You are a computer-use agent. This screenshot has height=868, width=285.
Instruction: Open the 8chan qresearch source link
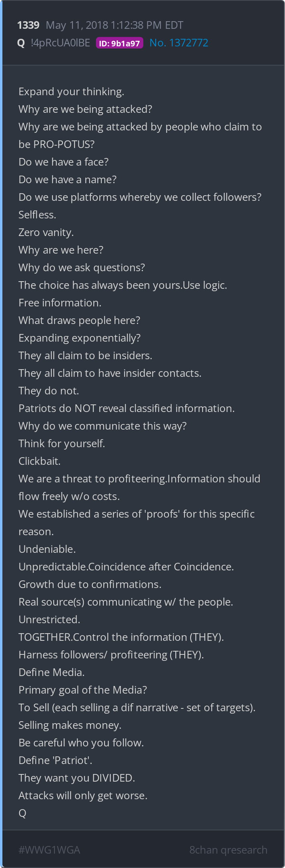[228, 850]
